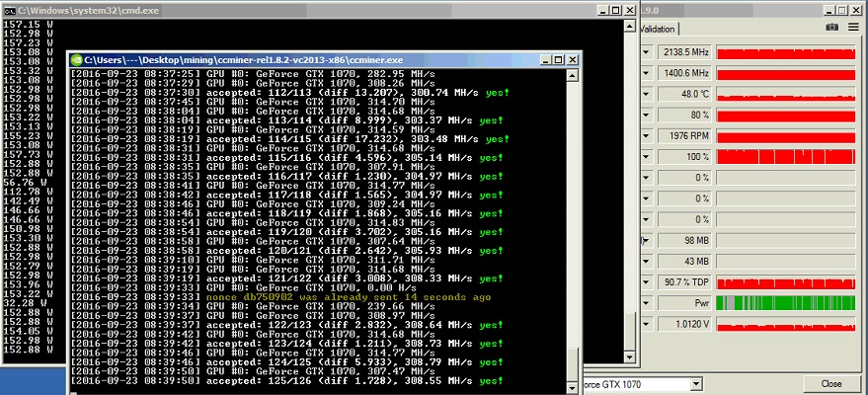The width and height of the screenshot is (868, 395).
Task: Open dropdown beside the 90.7 % TDP sensor
Action: pyautogui.click(x=646, y=282)
